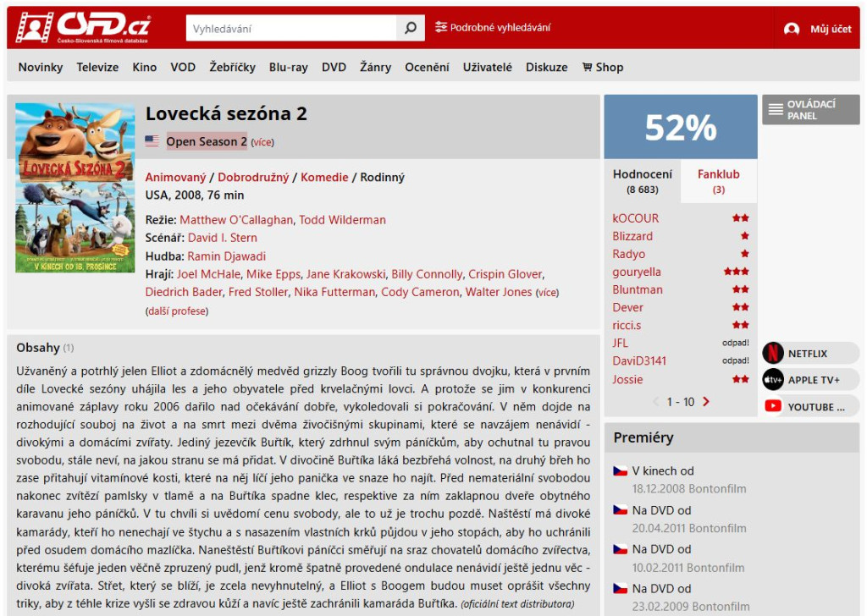The height and width of the screenshot is (616, 867).
Task: Open the VOD section
Action: [x=183, y=68]
